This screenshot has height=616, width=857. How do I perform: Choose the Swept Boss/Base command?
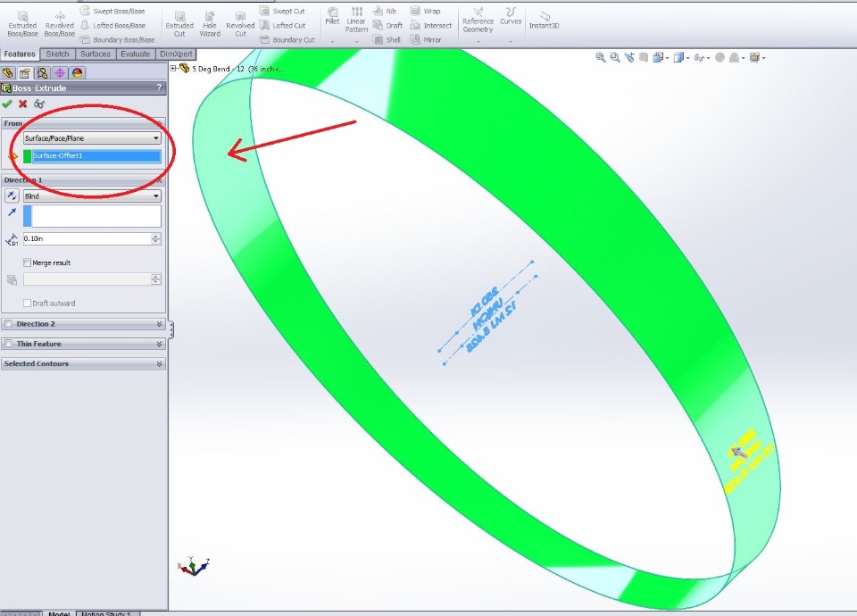click(112, 11)
